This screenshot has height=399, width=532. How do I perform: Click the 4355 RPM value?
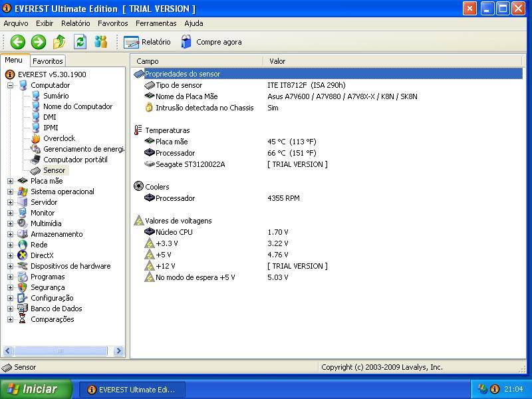(x=284, y=198)
